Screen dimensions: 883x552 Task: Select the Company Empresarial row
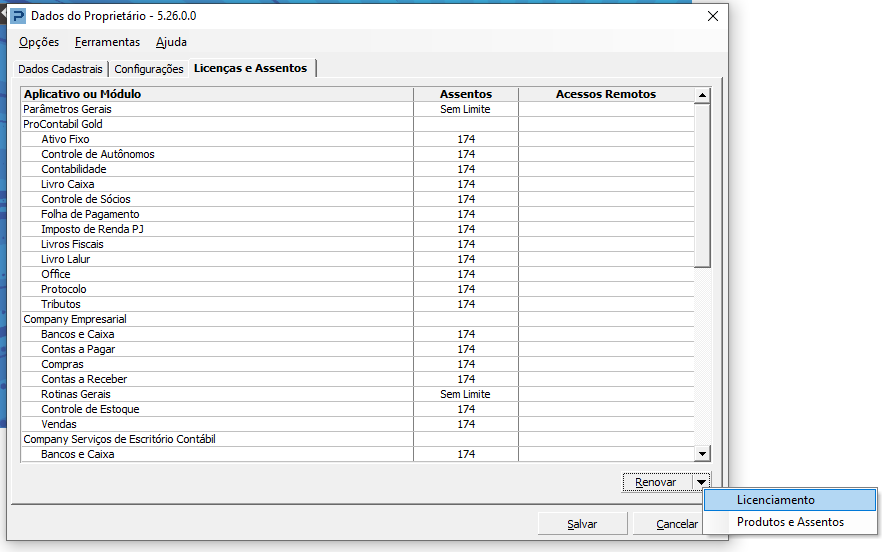[358, 319]
